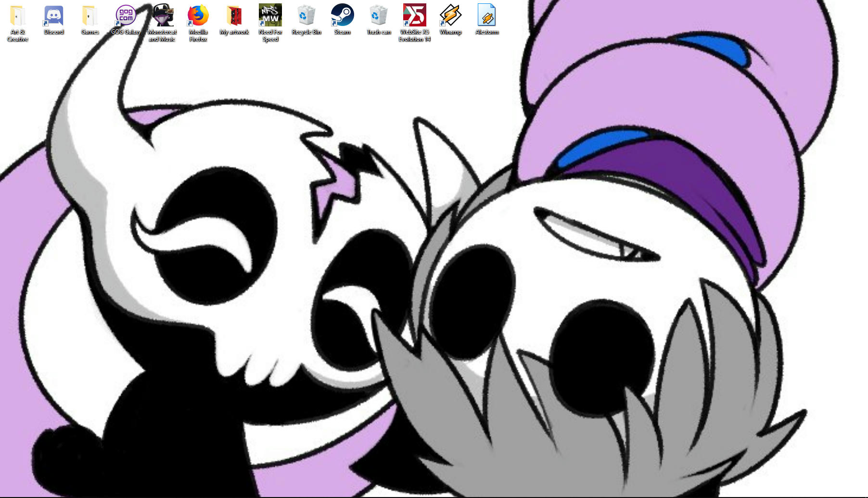Select the Alestorm file icon
This screenshot has width=868, height=498.
tap(487, 16)
